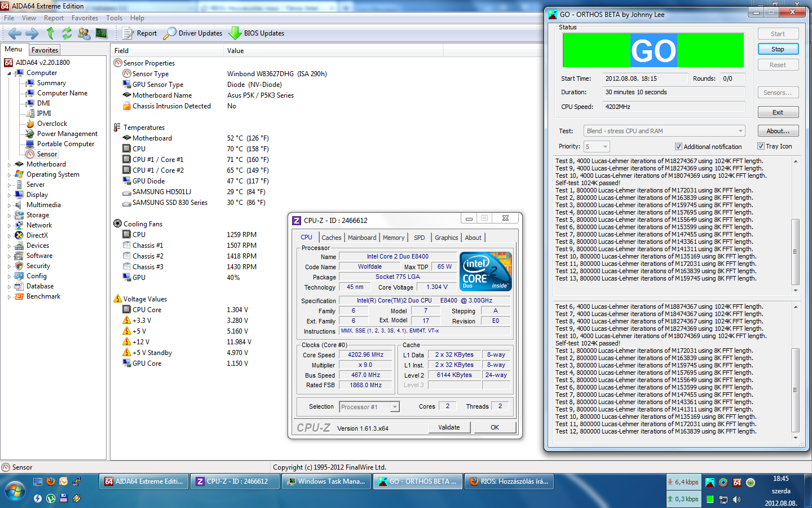Click the green monitor icon in AIDA64 toolbar
The width and height of the screenshot is (812, 508).
(101, 33)
